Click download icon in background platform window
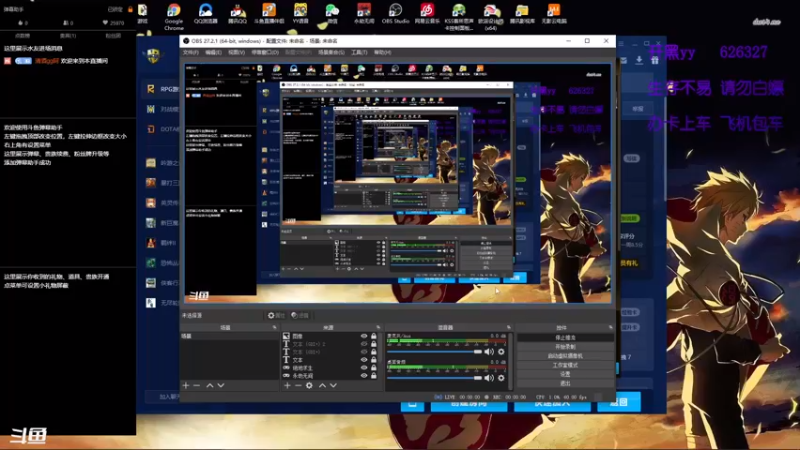The width and height of the screenshot is (800, 450). point(639,60)
